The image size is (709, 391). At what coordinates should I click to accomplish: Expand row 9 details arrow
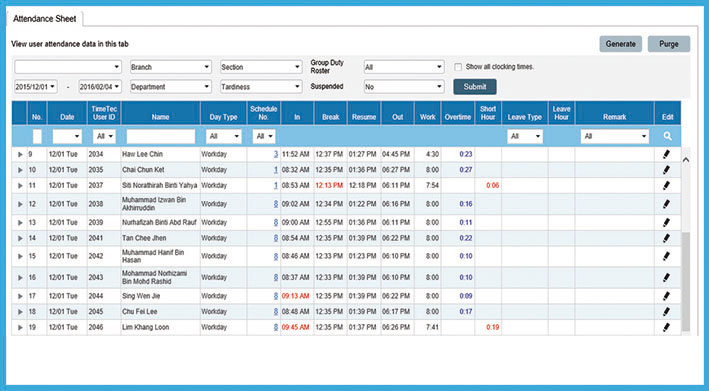[20, 155]
